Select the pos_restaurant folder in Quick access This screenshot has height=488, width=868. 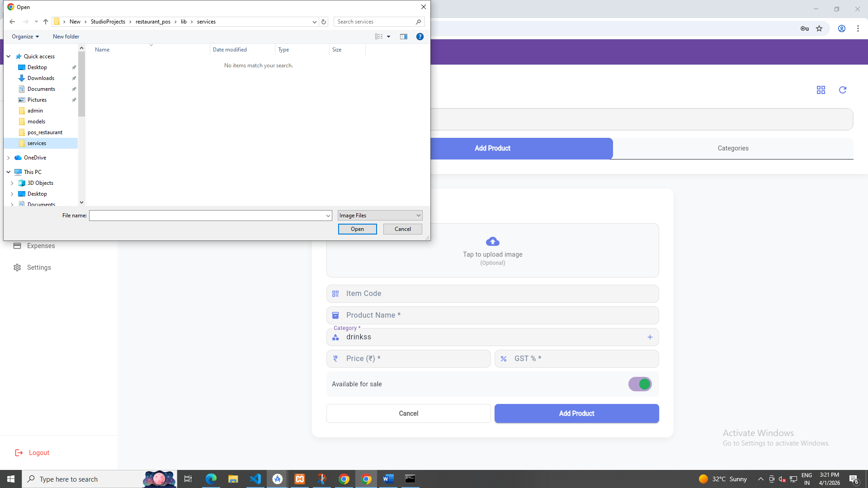(x=45, y=132)
